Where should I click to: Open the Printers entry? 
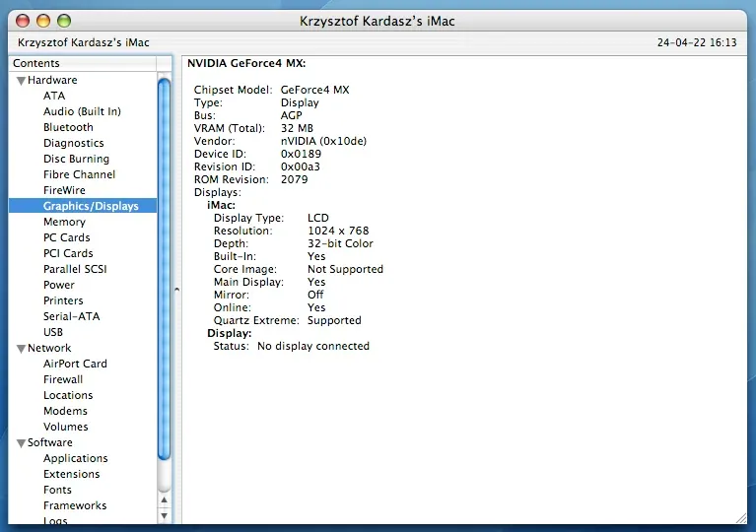[x=63, y=300]
